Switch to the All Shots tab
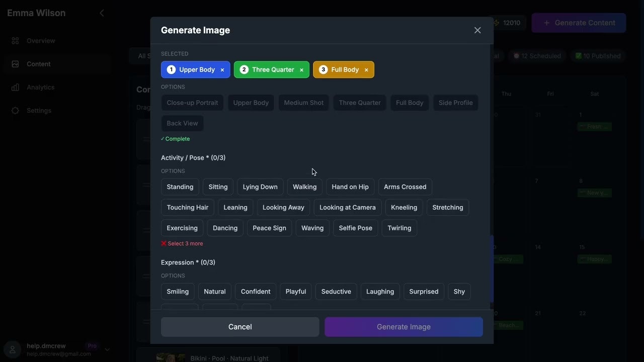The height and width of the screenshot is (362, 644). (x=144, y=55)
